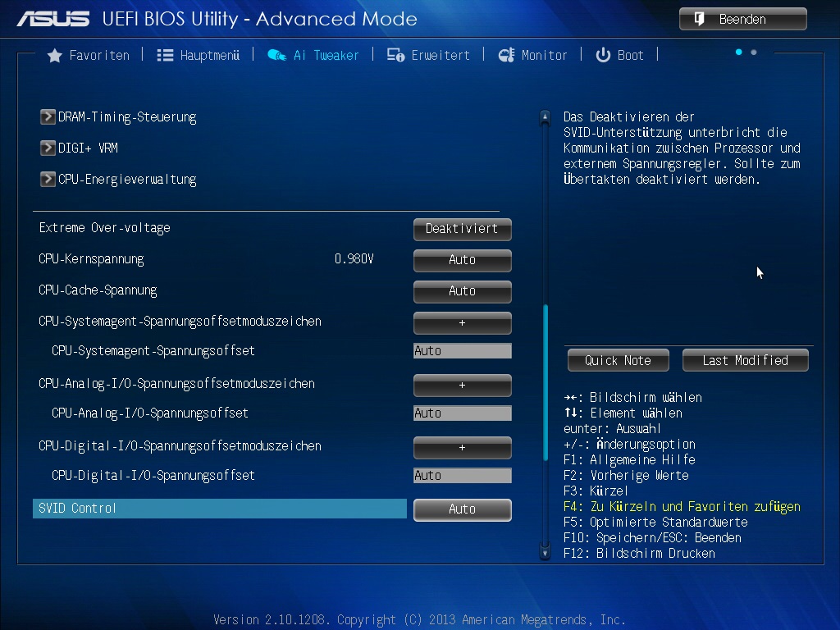The image size is (840, 630).
Task: Click the blue scrollbar thumb
Action: click(546, 382)
